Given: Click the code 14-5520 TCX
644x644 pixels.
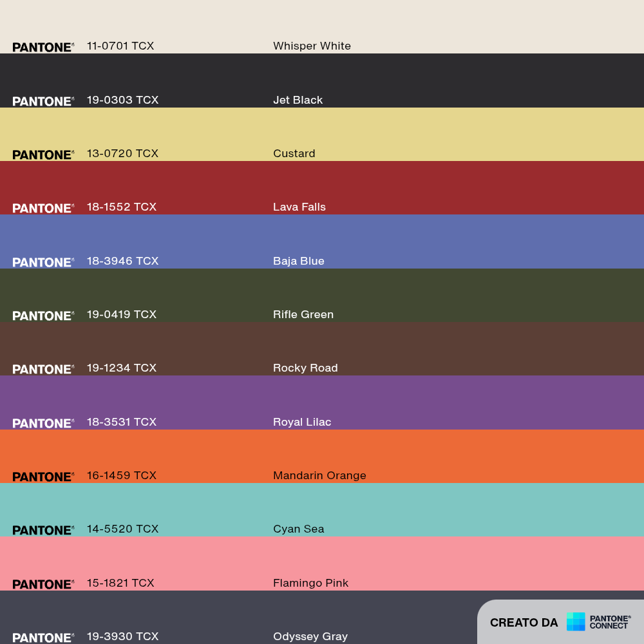Looking at the screenshot, I should coord(122,529).
